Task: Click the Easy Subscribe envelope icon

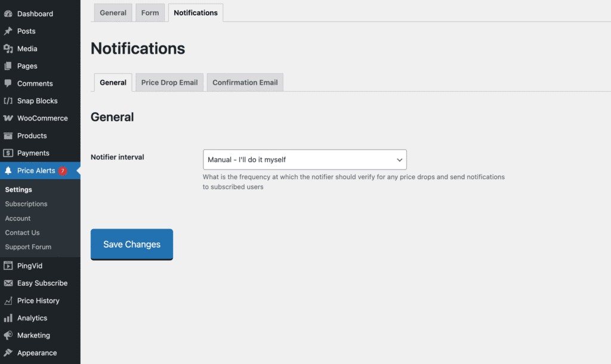Action: click(8, 283)
